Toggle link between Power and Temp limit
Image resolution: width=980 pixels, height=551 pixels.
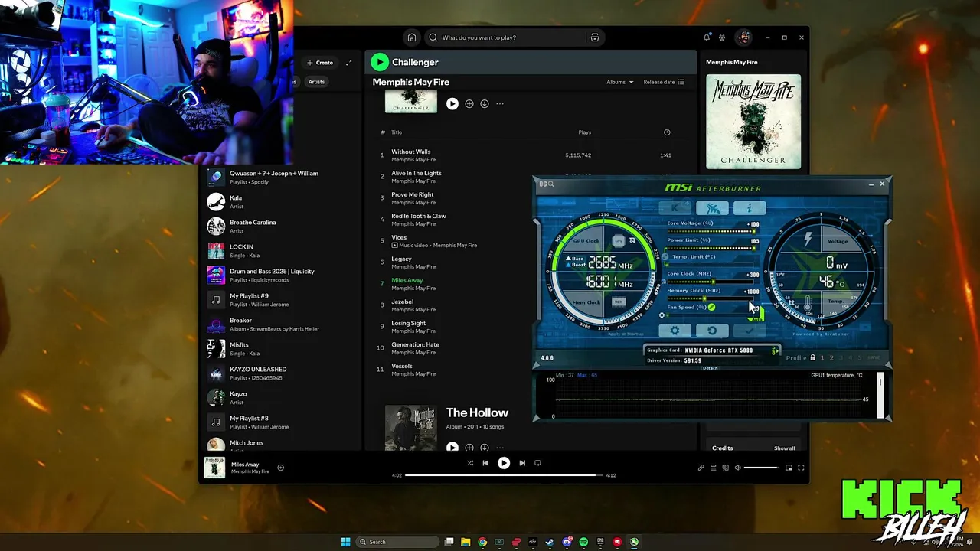665,256
